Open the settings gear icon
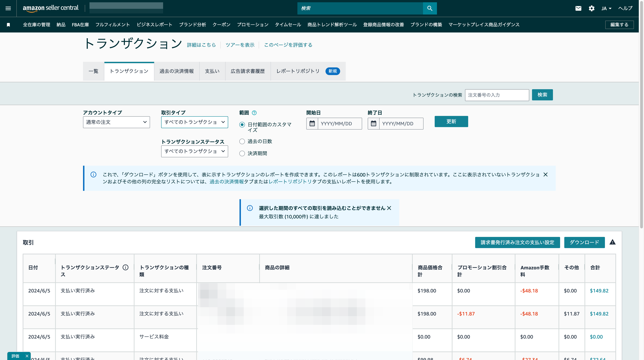644x360 pixels. tap(591, 8)
